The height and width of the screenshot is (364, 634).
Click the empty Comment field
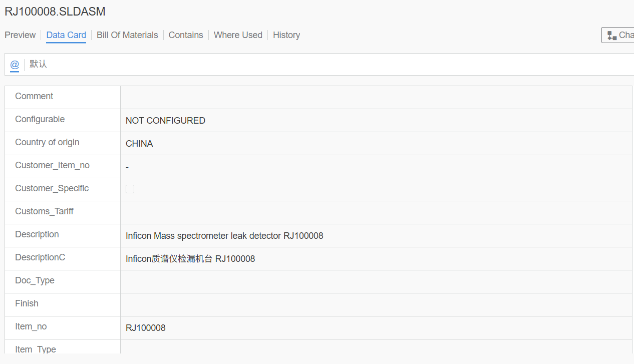click(376, 97)
